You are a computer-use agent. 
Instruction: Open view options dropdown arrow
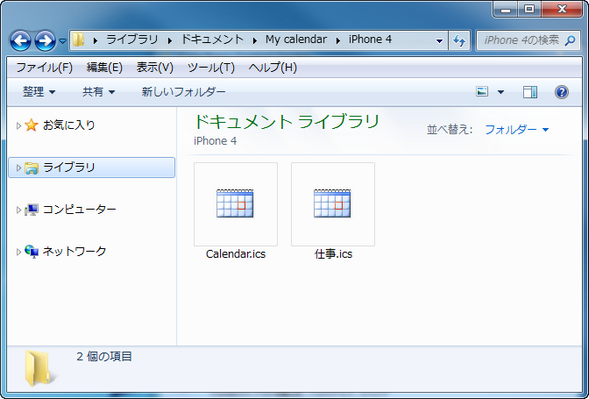(x=501, y=92)
